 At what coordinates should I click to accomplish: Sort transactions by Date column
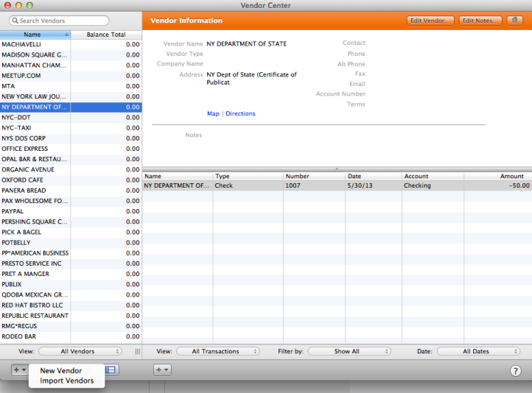tap(374, 176)
